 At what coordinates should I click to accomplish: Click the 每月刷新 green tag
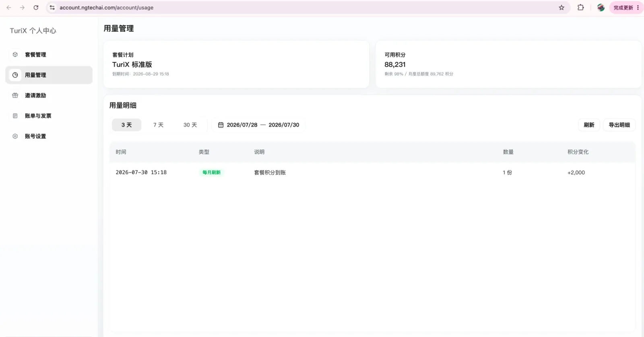coord(212,173)
